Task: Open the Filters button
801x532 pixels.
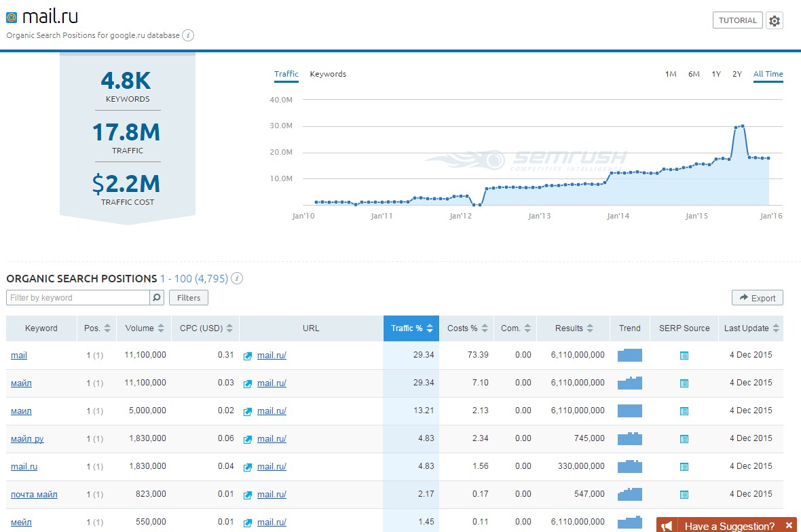Action: pyautogui.click(x=189, y=298)
